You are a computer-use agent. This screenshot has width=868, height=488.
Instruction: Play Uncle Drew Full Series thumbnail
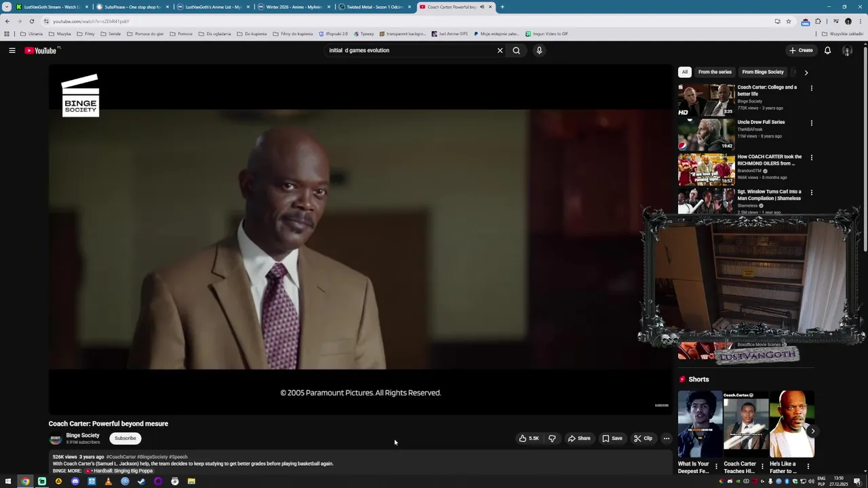tap(706, 134)
